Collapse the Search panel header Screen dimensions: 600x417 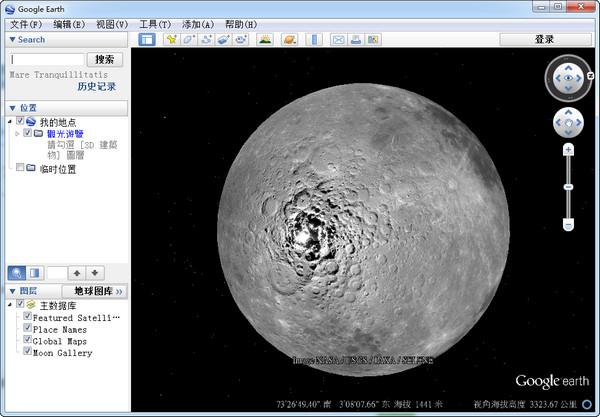tap(13, 40)
